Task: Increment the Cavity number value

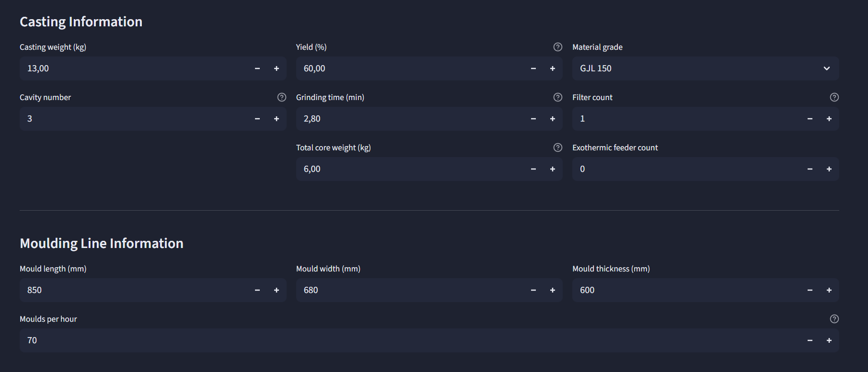Action: pos(277,119)
